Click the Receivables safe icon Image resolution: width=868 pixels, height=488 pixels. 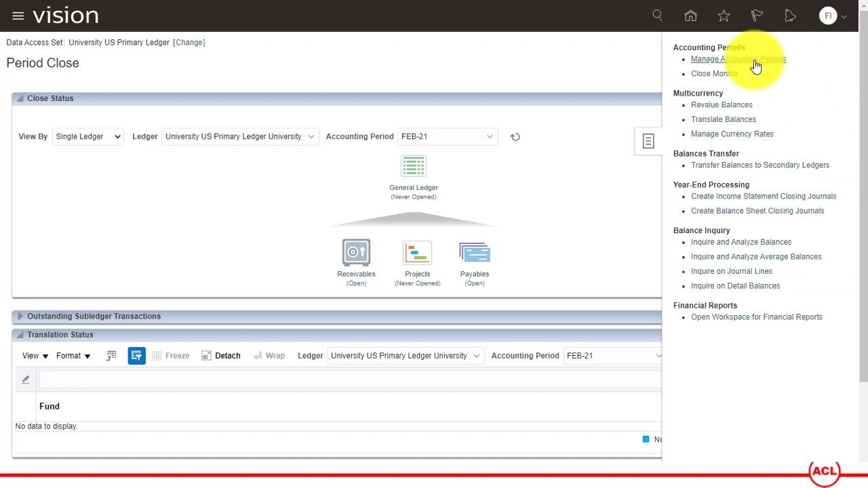pos(356,253)
